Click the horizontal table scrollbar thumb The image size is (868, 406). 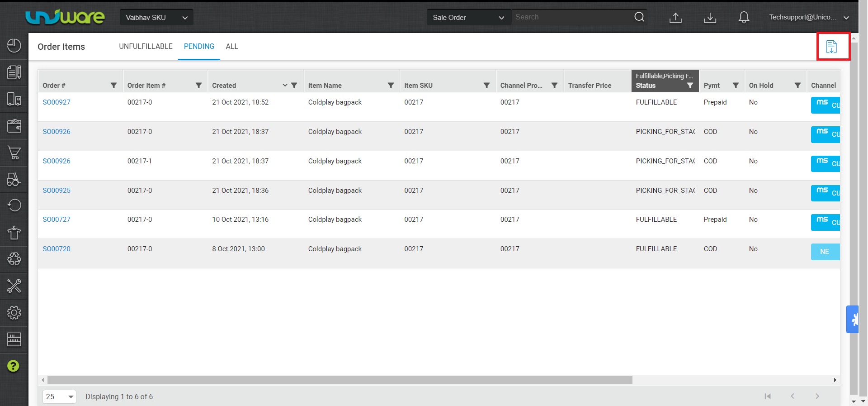[x=340, y=380]
